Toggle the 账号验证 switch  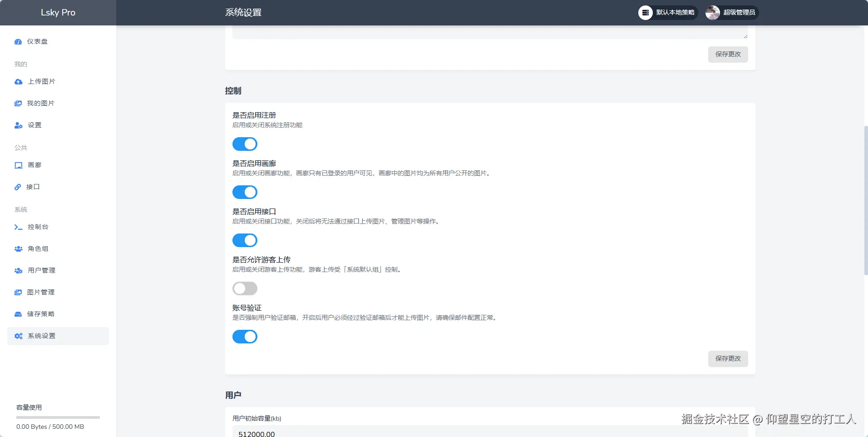pyautogui.click(x=245, y=337)
